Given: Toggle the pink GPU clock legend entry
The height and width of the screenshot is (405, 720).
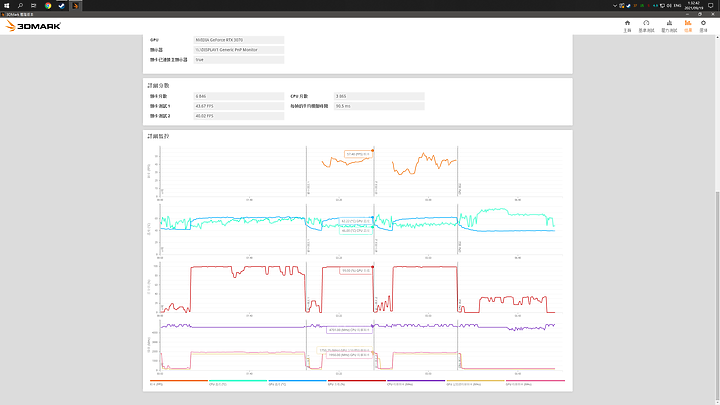Looking at the screenshot, I should pos(535,382).
